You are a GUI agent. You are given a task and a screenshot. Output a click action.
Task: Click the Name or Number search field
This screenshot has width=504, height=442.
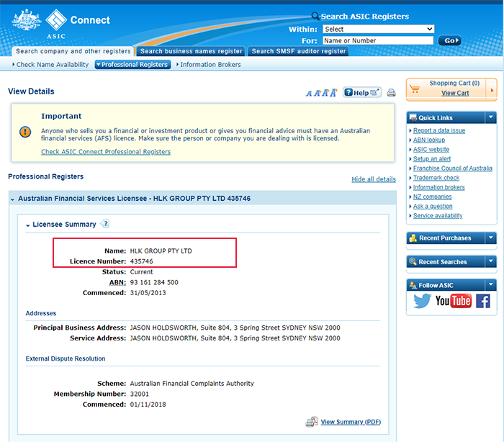[x=378, y=40]
